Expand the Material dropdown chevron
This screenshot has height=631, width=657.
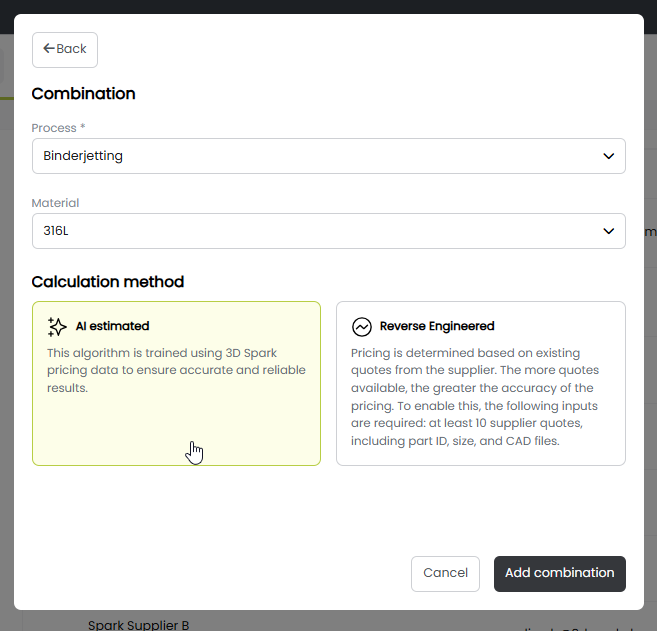(x=609, y=231)
